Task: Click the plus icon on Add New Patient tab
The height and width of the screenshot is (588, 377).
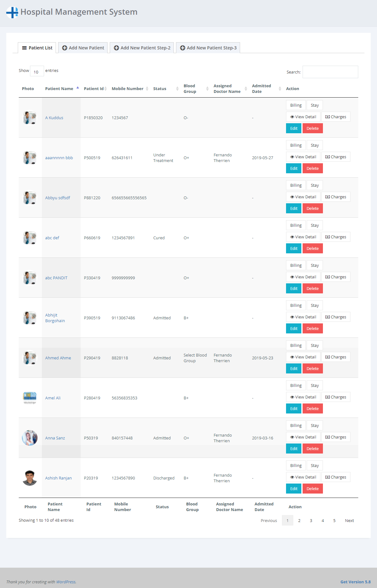Action: [65, 48]
